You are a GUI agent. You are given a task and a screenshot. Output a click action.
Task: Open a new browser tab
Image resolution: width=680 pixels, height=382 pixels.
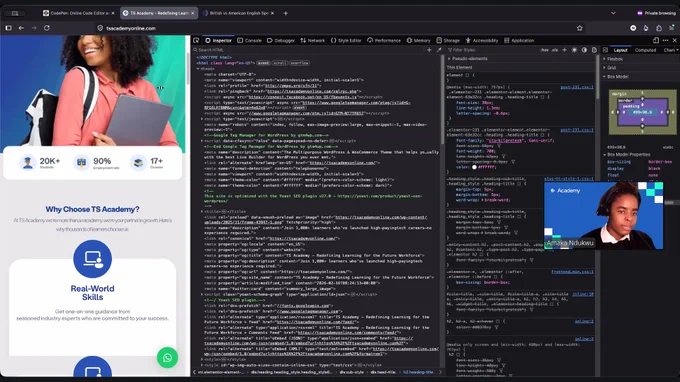(285, 13)
